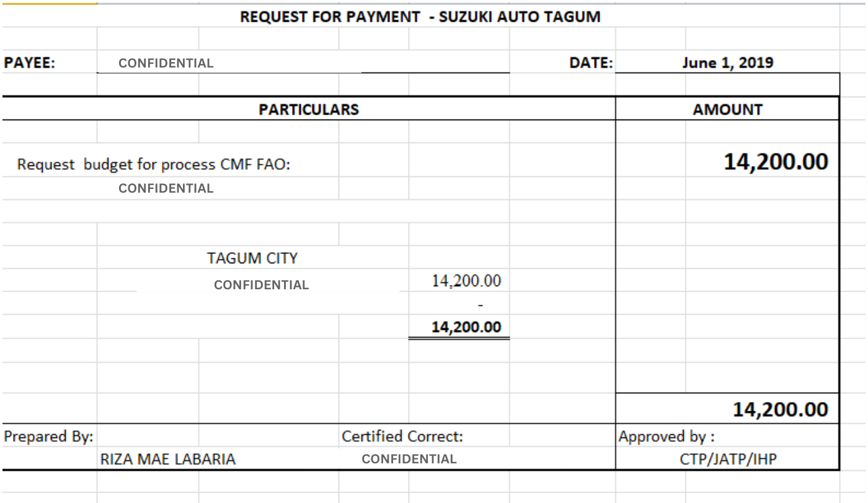Select the "RIZA MAE LABARIA" name cell
868x503 pixels.
(168, 459)
